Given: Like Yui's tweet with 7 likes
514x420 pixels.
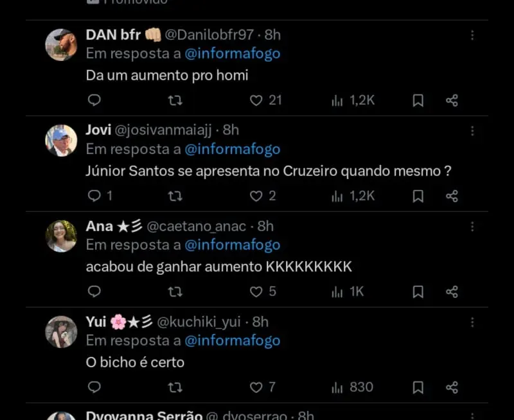Looking at the screenshot, I should tap(256, 387).
